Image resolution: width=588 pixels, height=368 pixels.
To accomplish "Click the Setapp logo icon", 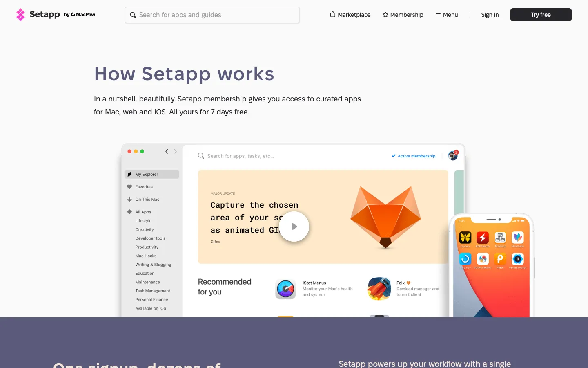I will [20, 15].
